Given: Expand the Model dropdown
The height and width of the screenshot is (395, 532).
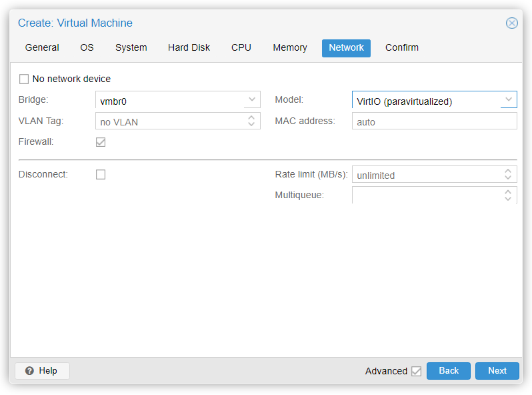Looking at the screenshot, I should [x=508, y=100].
